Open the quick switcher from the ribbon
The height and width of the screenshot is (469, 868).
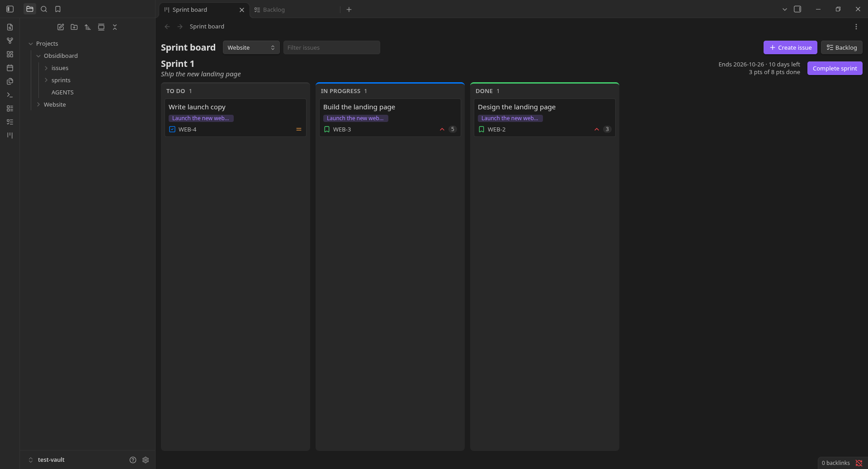coord(10,27)
